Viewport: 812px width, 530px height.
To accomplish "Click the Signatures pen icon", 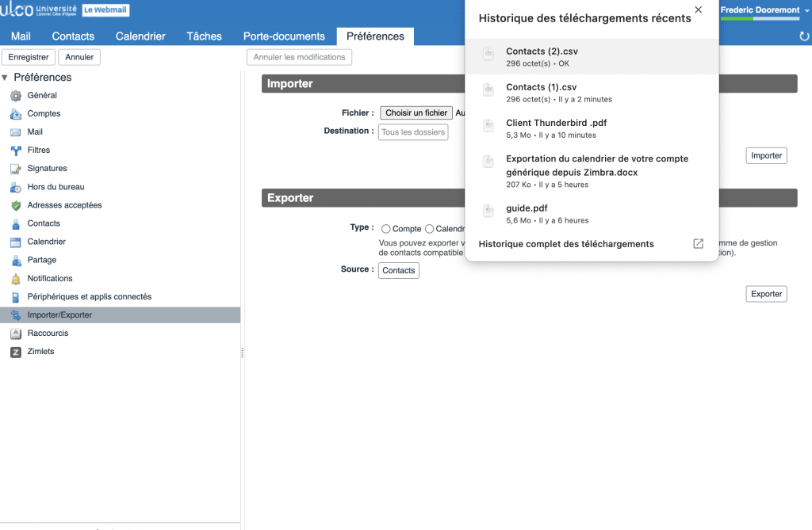I will pos(15,169).
